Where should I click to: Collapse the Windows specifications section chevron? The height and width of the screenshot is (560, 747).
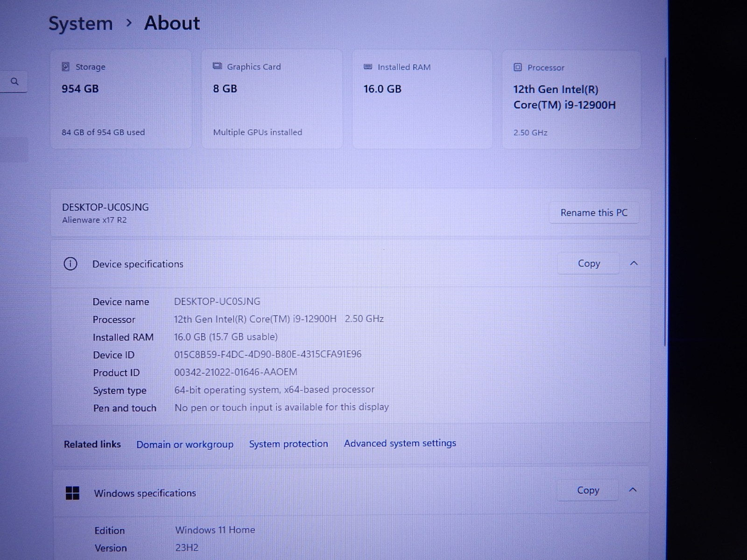tap(633, 490)
